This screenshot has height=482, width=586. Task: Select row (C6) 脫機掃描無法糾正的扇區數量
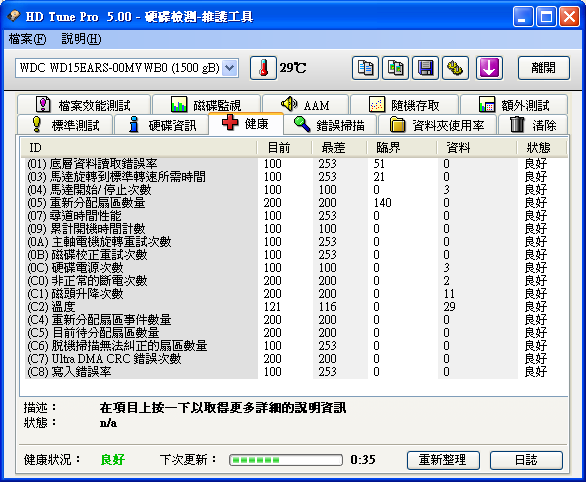(x=296, y=346)
